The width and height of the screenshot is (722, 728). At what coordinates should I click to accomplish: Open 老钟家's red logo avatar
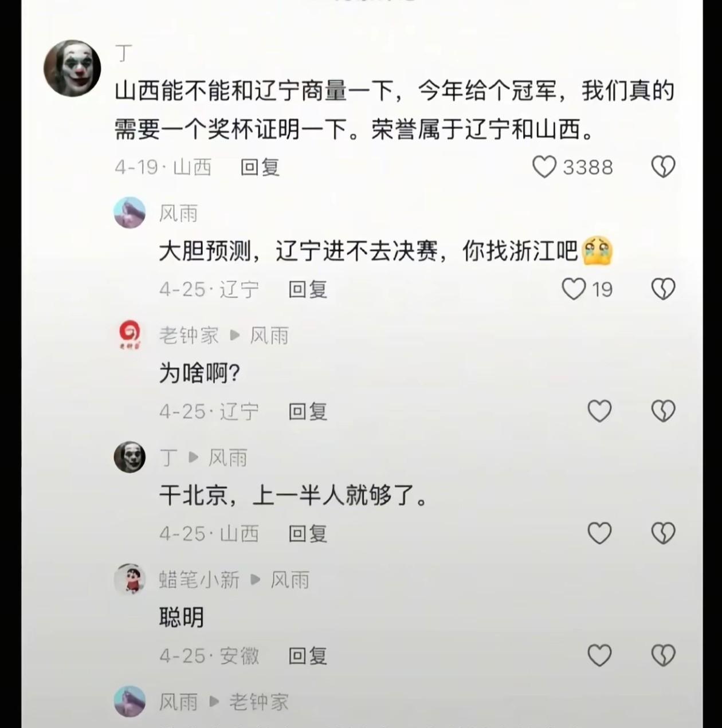pos(130,335)
